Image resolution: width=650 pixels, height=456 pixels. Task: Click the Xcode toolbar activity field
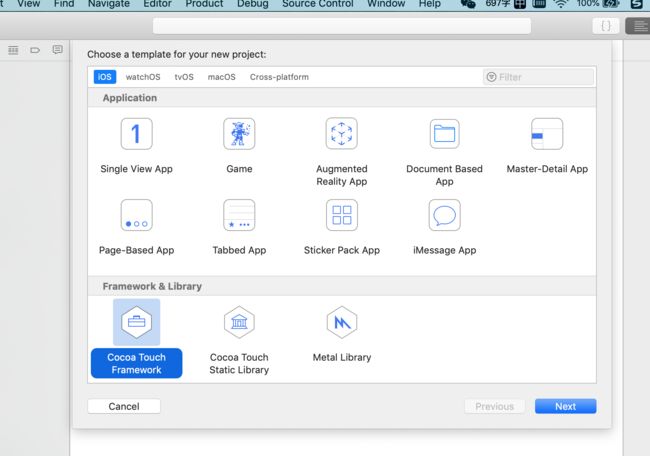click(x=342, y=26)
